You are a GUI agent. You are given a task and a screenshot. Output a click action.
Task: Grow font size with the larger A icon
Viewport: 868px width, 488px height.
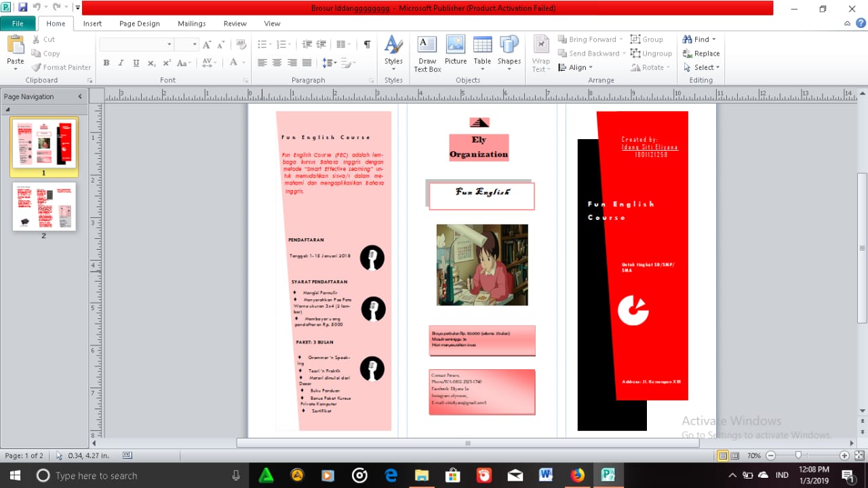(207, 44)
